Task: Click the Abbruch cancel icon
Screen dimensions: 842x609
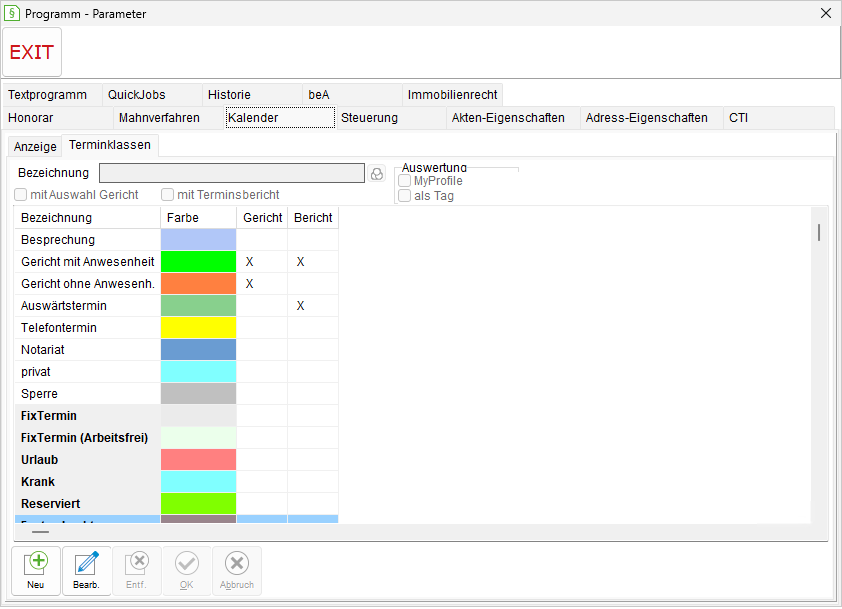Action: click(x=237, y=571)
